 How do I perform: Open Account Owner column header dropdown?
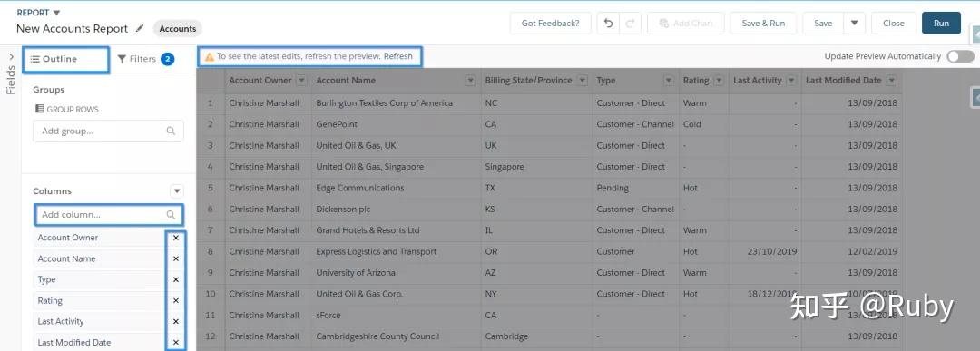point(301,80)
